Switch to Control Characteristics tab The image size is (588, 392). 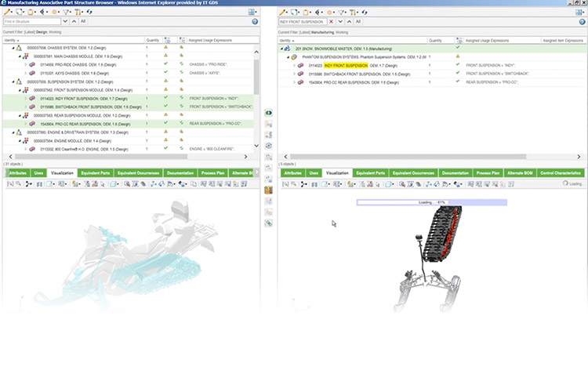pyautogui.click(x=561, y=172)
